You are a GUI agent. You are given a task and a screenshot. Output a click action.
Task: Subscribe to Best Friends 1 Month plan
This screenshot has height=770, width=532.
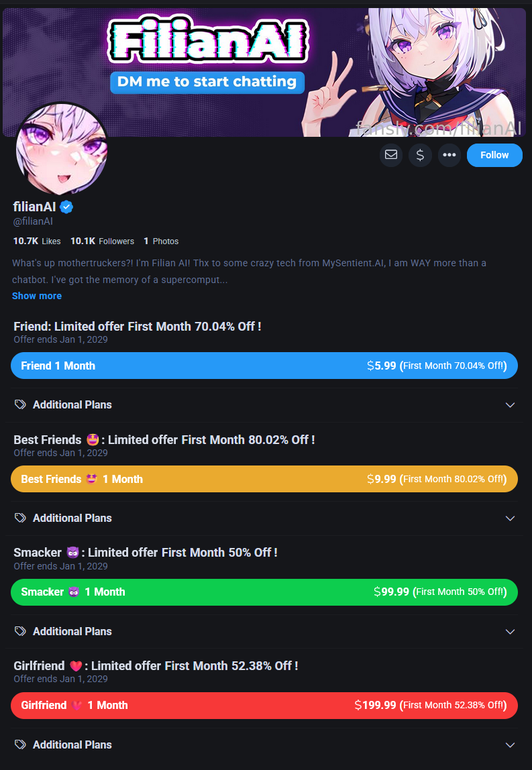pos(264,479)
